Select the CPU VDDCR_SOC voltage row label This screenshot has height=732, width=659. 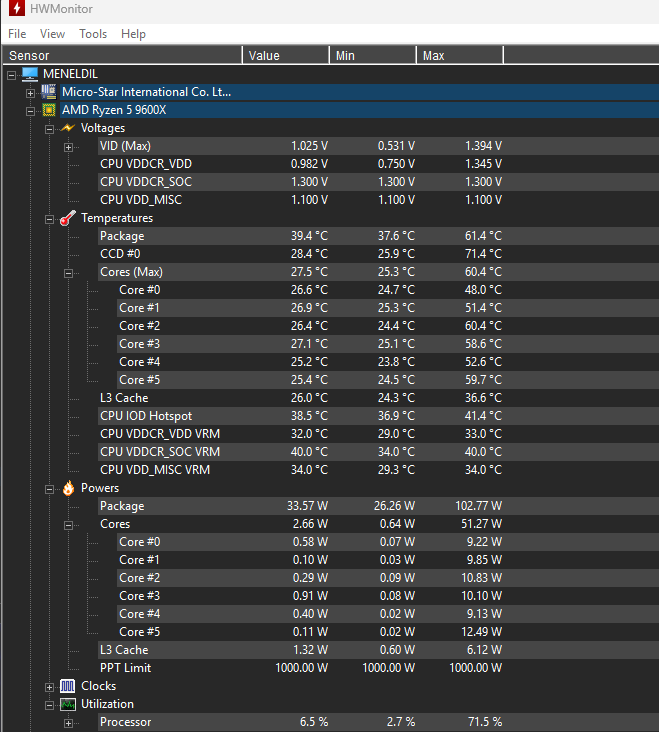[146, 182]
